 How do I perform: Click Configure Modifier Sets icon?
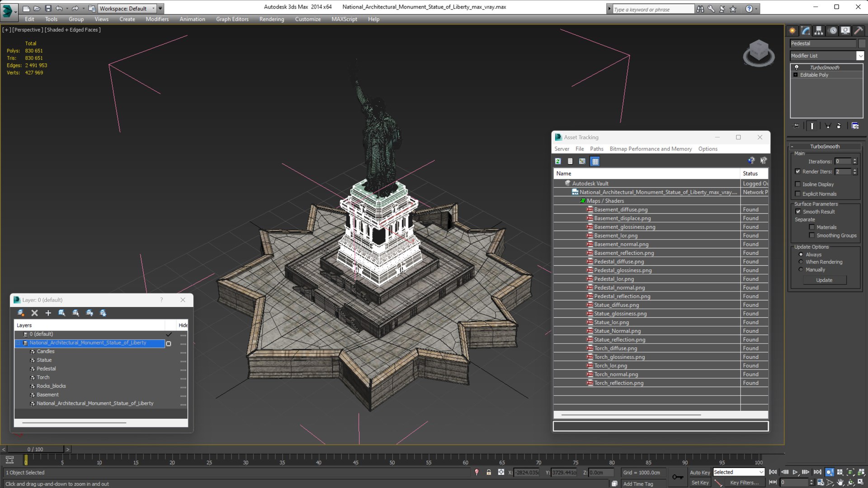tap(855, 126)
